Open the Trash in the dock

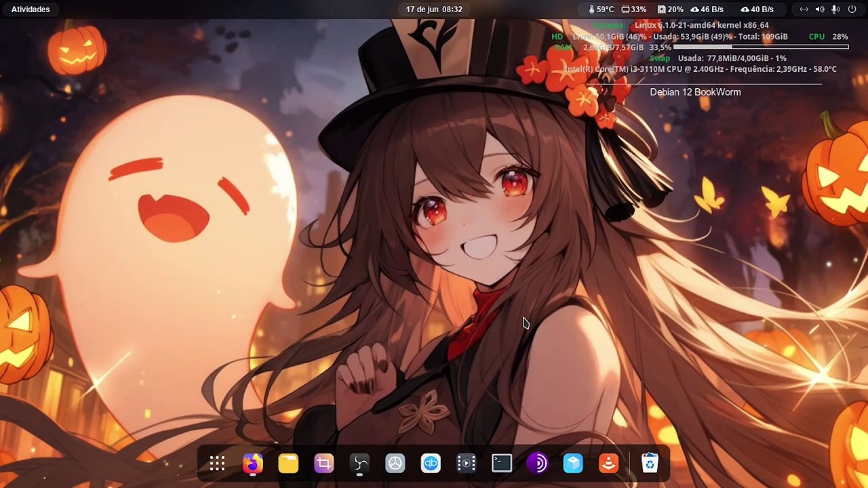pyautogui.click(x=650, y=464)
